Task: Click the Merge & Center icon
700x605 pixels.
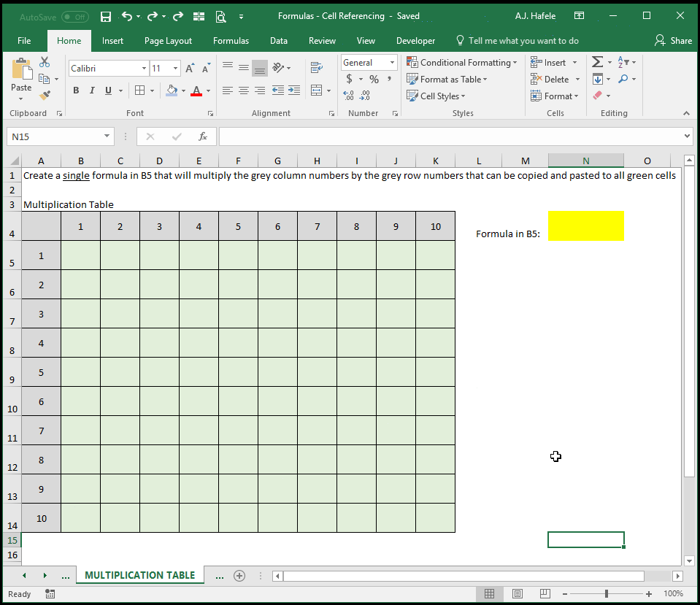Action: [317, 90]
